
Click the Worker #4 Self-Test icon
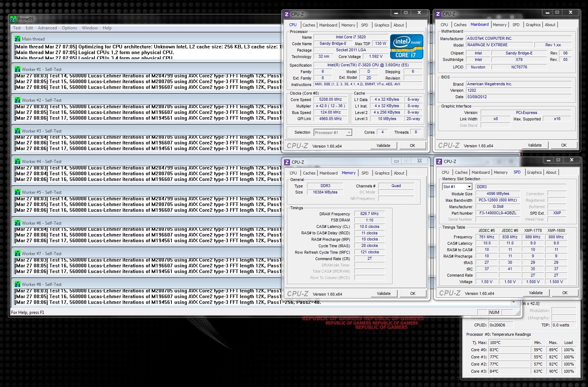pyautogui.click(x=18, y=161)
